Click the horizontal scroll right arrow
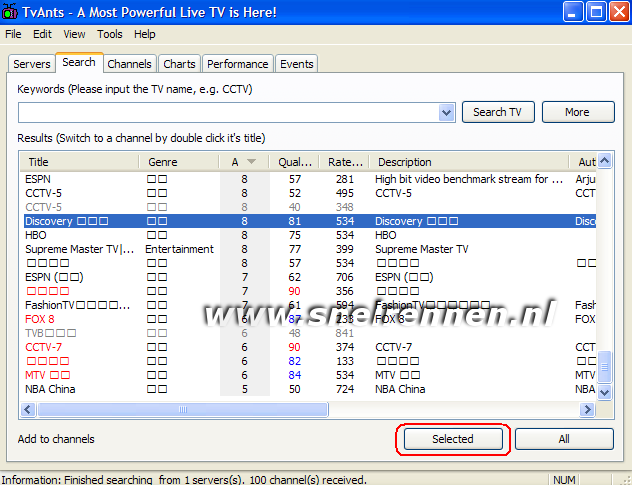 [587, 410]
